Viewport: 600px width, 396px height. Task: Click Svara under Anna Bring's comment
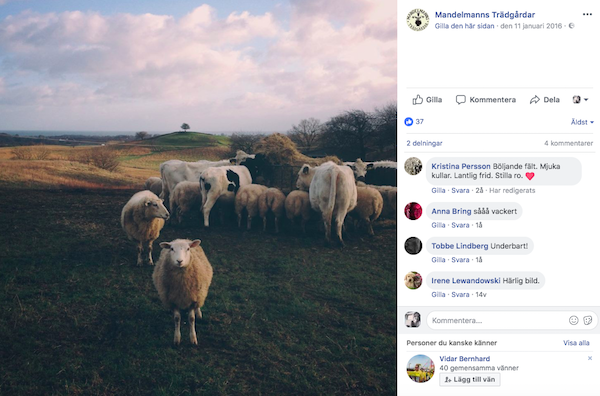click(x=460, y=225)
